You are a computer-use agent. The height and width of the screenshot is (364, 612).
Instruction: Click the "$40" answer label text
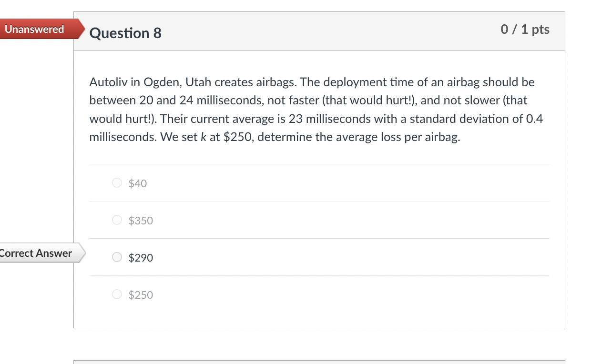point(138,183)
